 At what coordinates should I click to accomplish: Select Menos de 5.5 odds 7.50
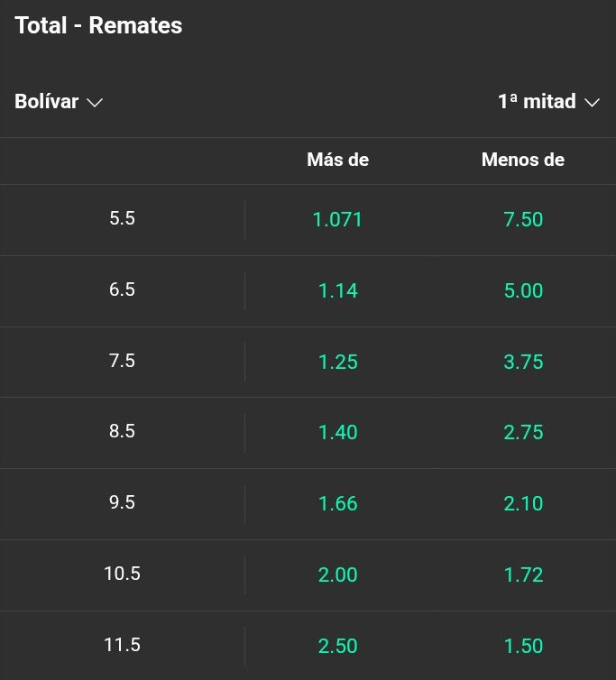point(523,219)
